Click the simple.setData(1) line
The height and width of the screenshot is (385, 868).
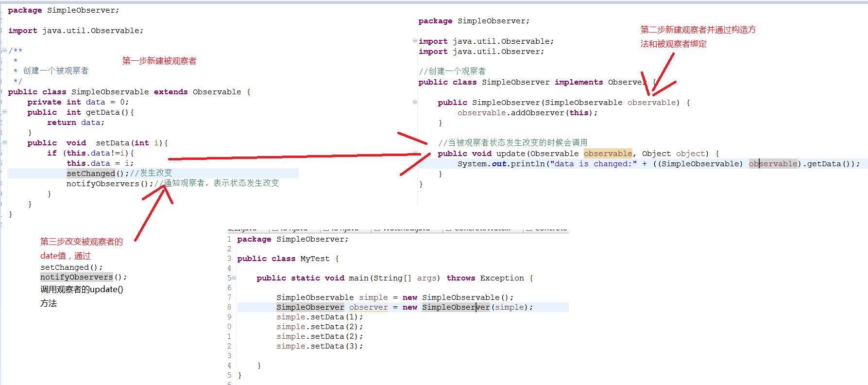pyautogui.click(x=319, y=317)
